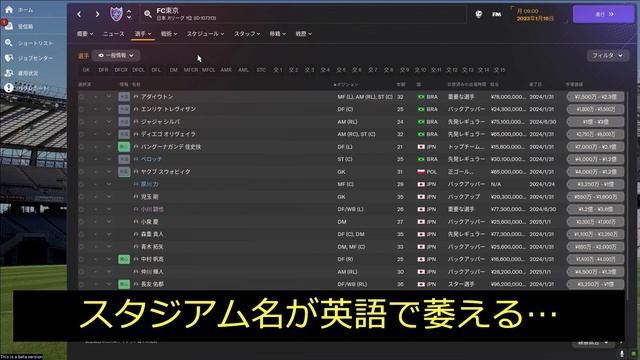Open the スケジュール schedule menu
Image resolution: width=640 pixels, height=360 pixels.
pyautogui.click(x=205, y=34)
